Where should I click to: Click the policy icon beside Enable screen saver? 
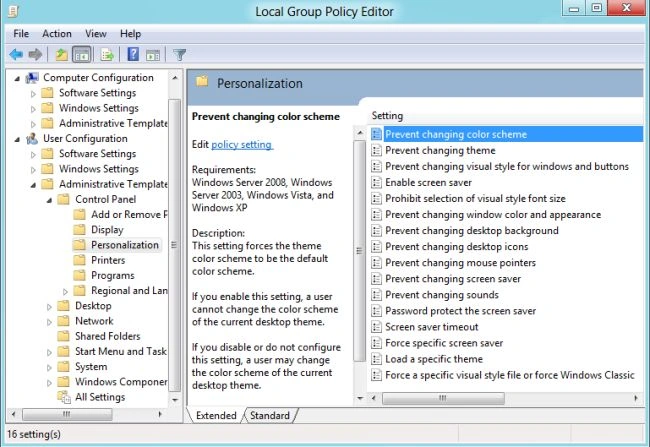click(x=376, y=182)
